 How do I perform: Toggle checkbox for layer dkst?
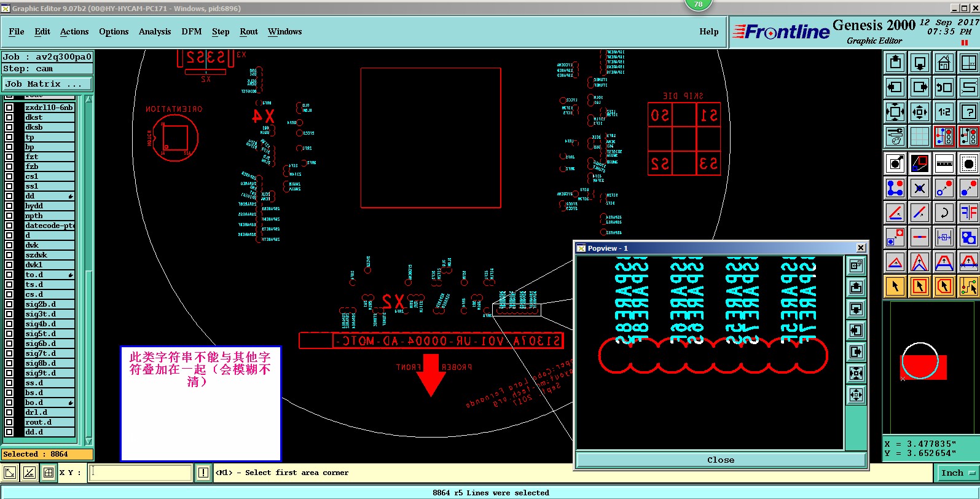click(x=9, y=117)
